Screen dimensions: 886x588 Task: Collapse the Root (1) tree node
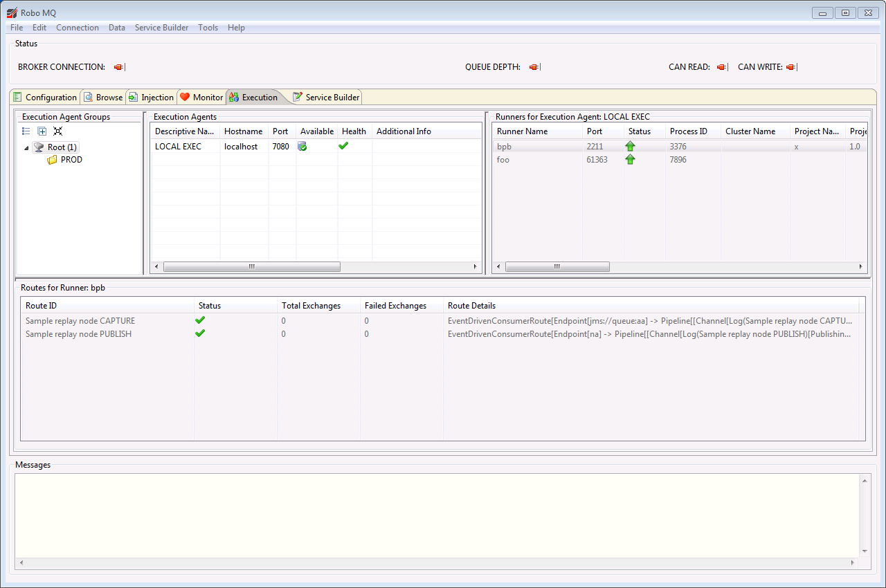[26, 148]
